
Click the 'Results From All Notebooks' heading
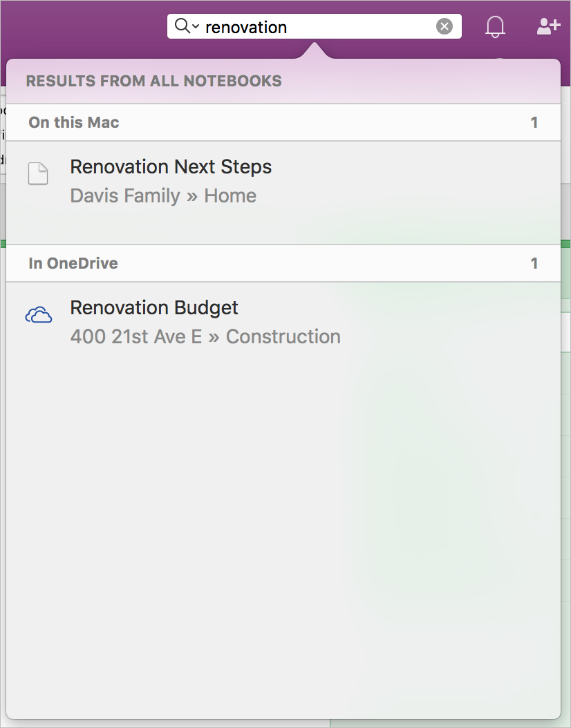coord(153,82)
